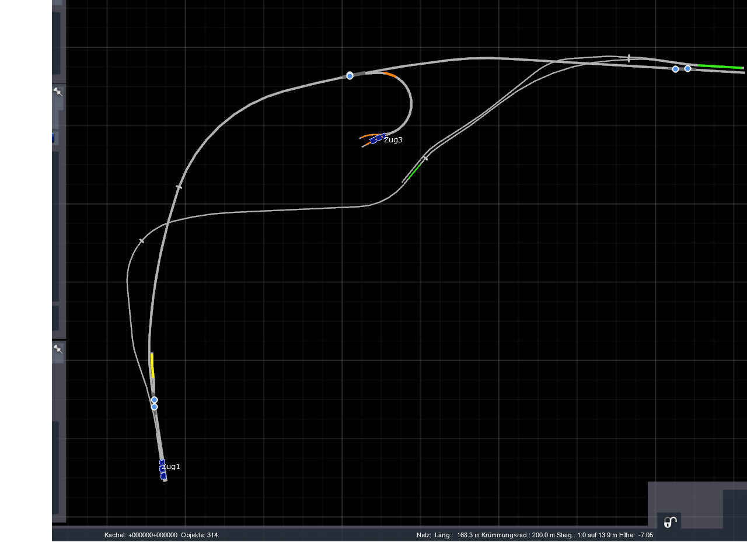Toggle the padlock lock icon at bottom right
The width and height of the screenshot is (747, 560).
(670, 522)
